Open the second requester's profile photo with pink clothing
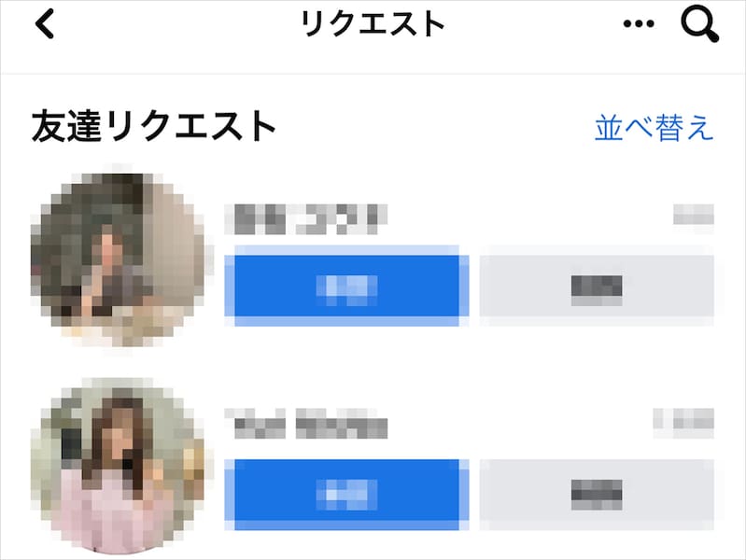The image size is (746, 560). pyautogui.click(x=118, y=467)
